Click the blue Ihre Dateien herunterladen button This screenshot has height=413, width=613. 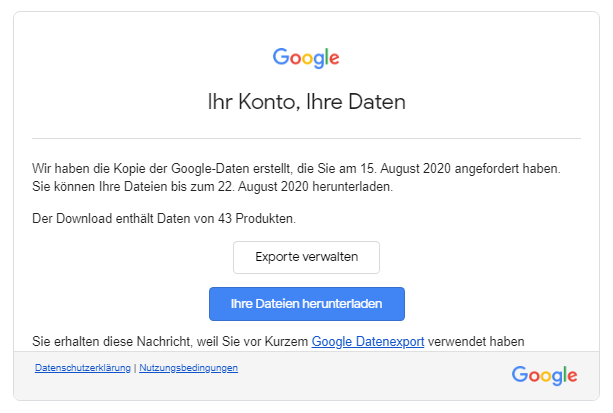click(x=306, y=303)
